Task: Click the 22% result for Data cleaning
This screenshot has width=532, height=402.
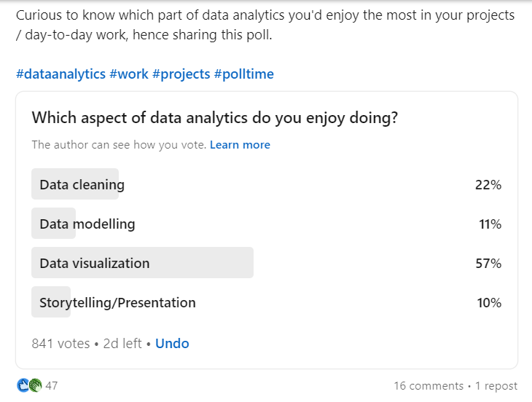Action: [x=488, y=185]
